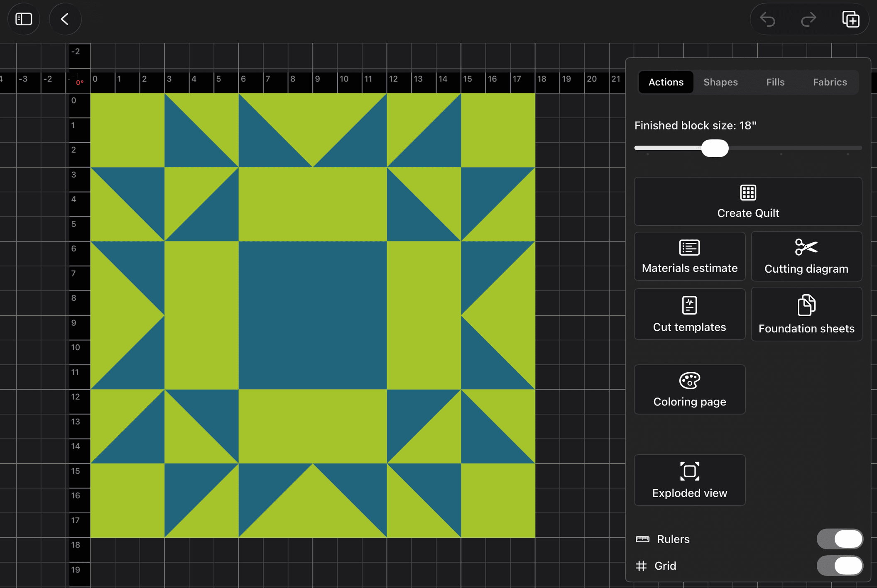Viewport: 877px width, 588px height.
Task: Open the Fabrics tab
Action: [830, 82]
